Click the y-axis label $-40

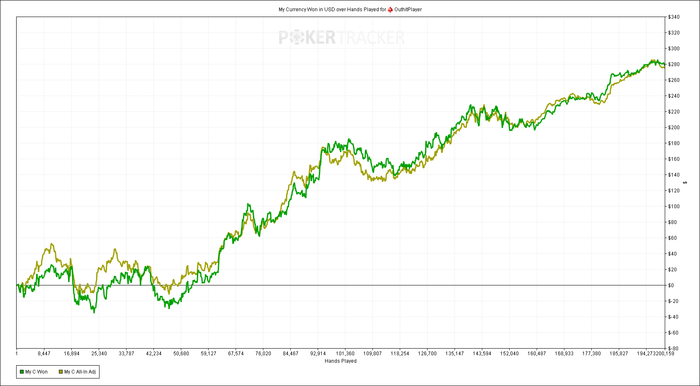(x=673, y=317)
